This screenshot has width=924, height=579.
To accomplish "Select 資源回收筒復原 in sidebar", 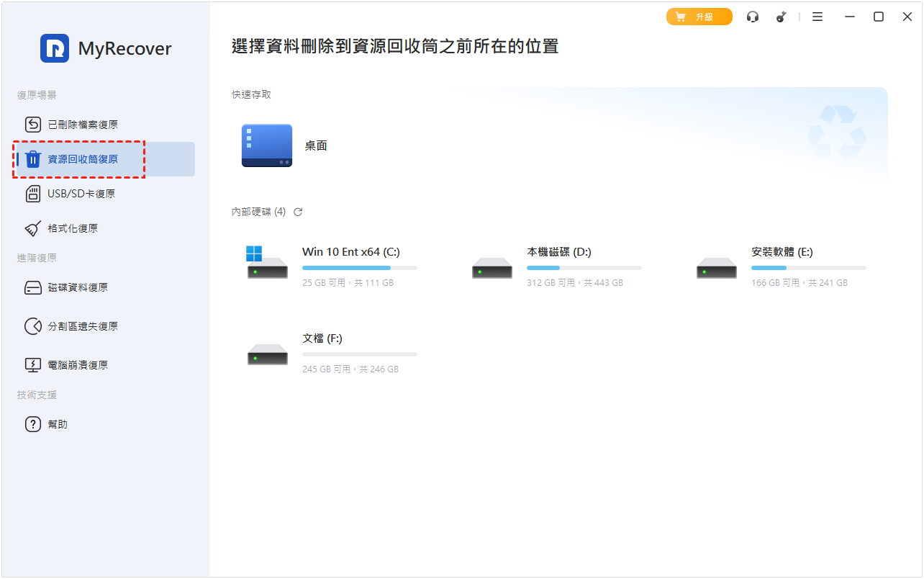I will tap(82, 159).
